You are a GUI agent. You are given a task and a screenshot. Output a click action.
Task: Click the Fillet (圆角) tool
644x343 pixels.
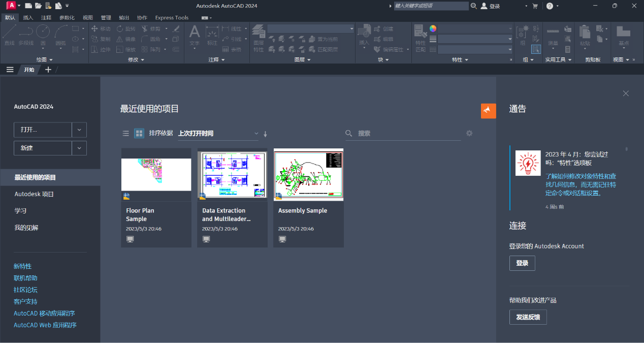pyautogui.click(x=151, y=39)
